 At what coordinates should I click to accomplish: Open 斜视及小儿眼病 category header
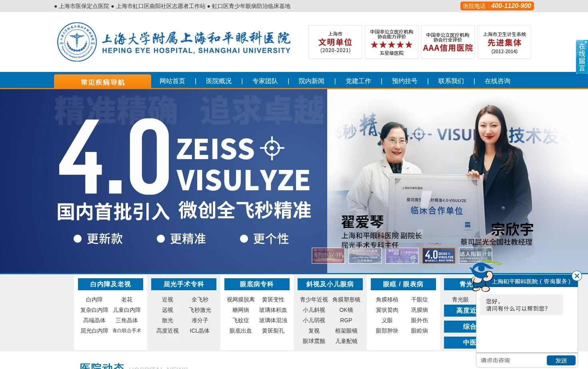point(330,284)
